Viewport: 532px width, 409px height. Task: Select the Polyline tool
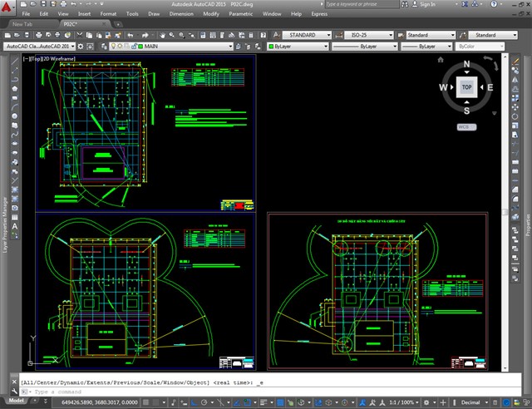(15, 80)
